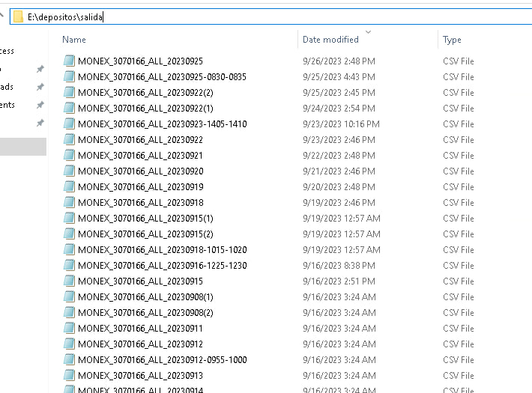The height and width of the screenshot is (393, 532).
Task: Sort files by the Name column header
Action: (x=74, y=40)
